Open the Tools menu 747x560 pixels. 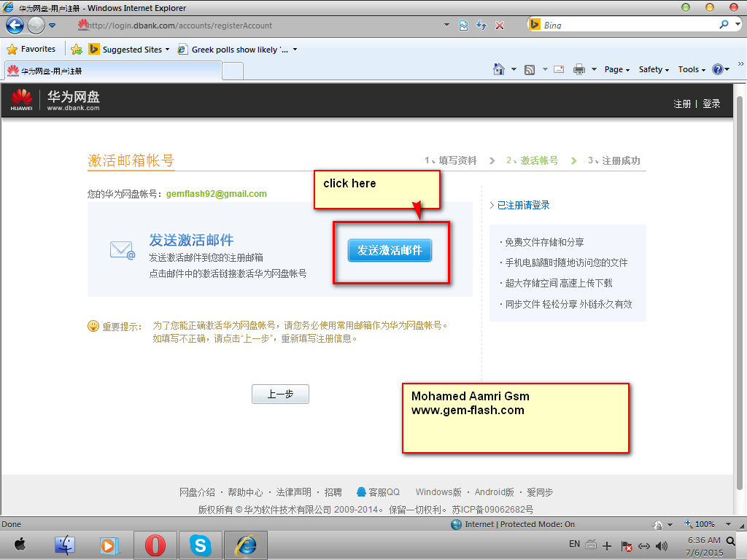pyautogui.click(x=692, y=69)
